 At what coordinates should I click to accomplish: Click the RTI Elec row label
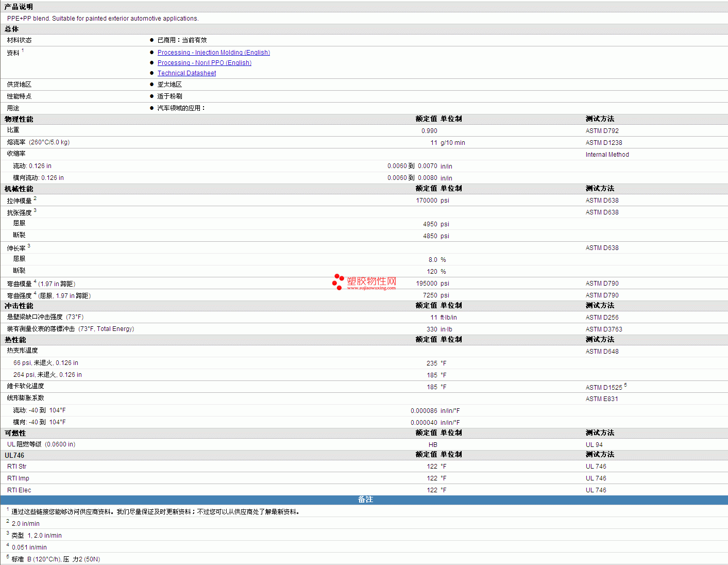click(x=19, y=490)
